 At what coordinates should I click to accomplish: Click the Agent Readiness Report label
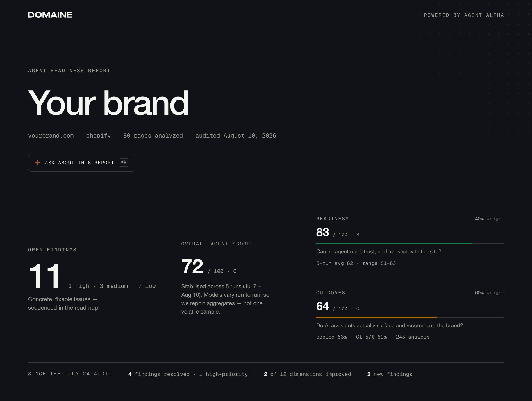point(69,71)
